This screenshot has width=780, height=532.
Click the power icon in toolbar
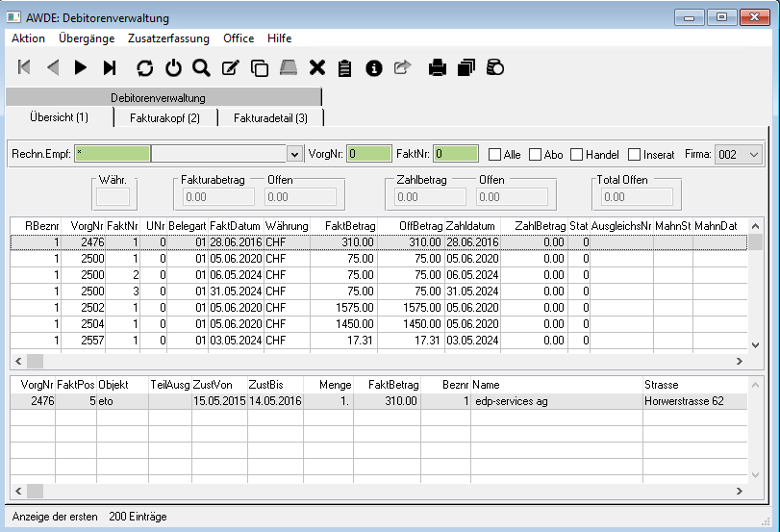tap(173, 67)
